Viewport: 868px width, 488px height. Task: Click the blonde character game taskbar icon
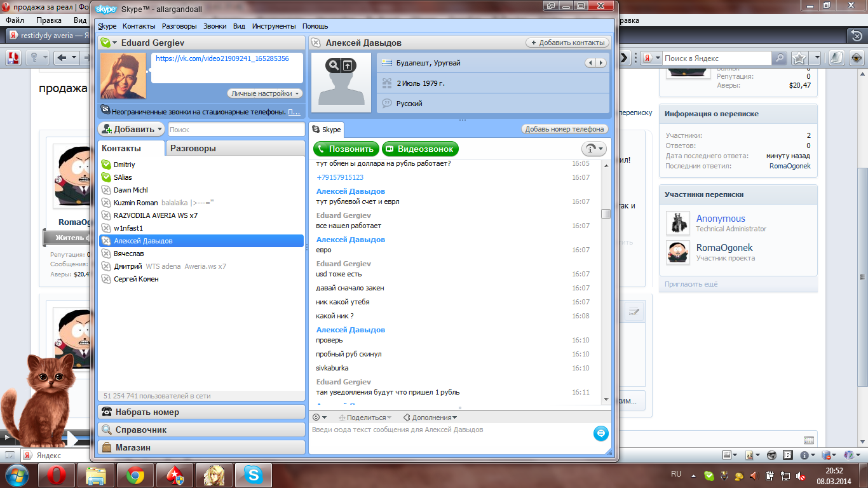coord(214,475)
